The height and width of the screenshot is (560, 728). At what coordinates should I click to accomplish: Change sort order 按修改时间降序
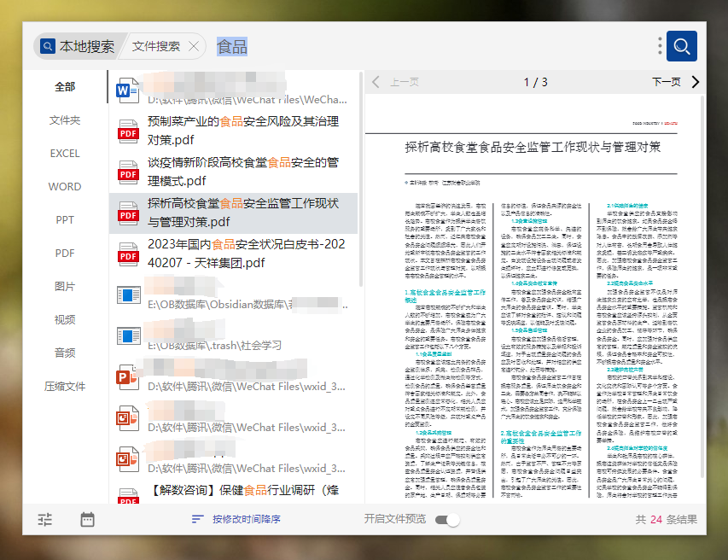[x=247, y=519]
